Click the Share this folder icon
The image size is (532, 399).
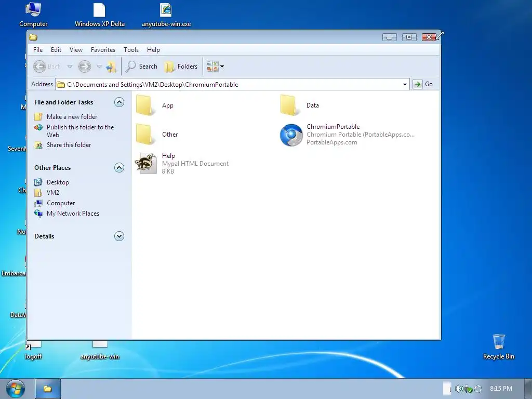click(38, 145)
